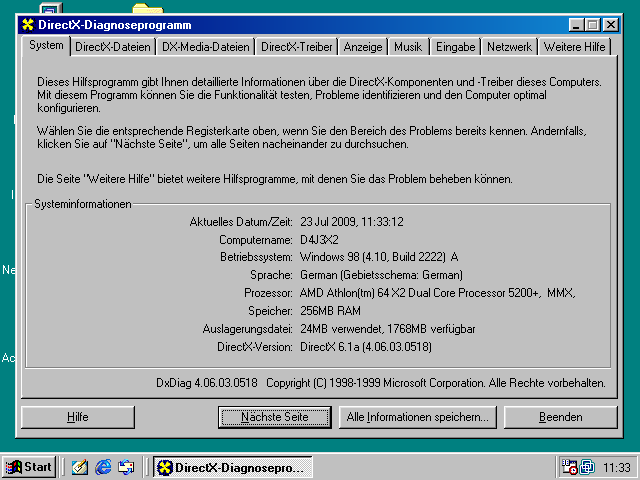
Task: Click the German (Gebietsschema: German) value
Action: (381, 275)
